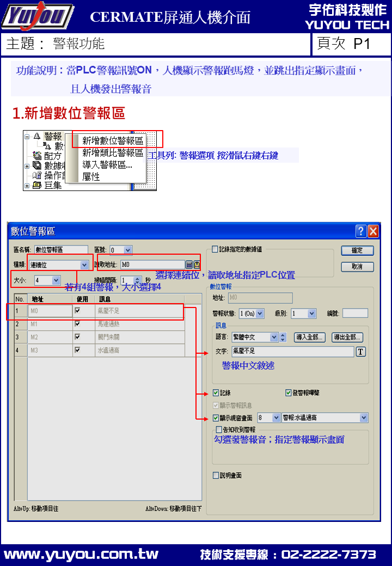
Task: Click the 巨集 macro icon in tree
Action: [x=37, y=185]
